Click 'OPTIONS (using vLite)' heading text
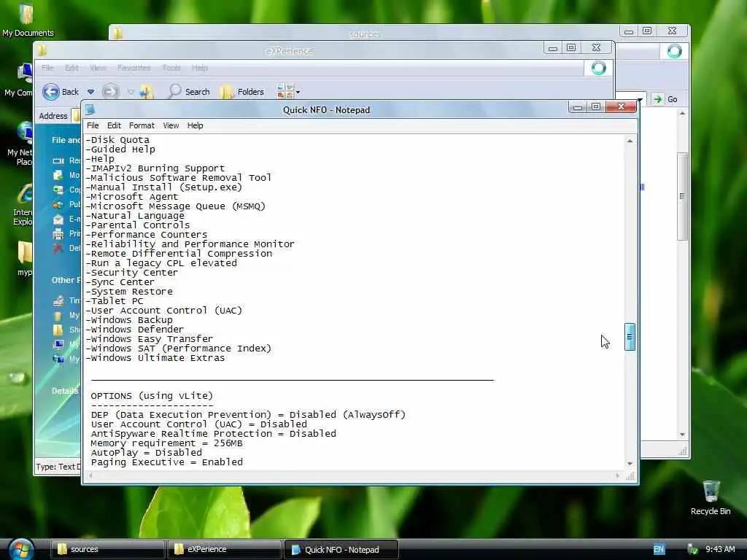 [152, 396]
